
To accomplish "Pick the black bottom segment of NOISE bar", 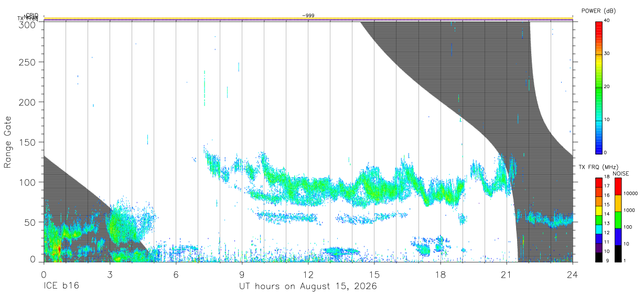I will pos(618,254).
